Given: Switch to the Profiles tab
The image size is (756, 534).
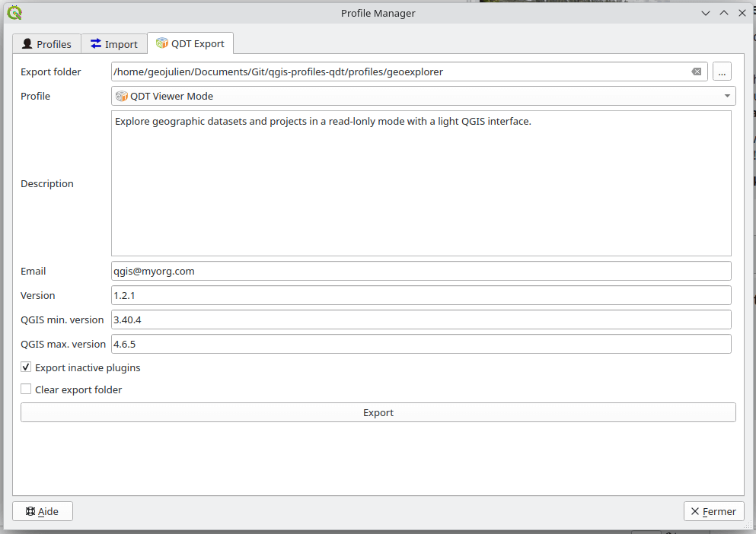Looking at the screenshot, I should (46, 43).
